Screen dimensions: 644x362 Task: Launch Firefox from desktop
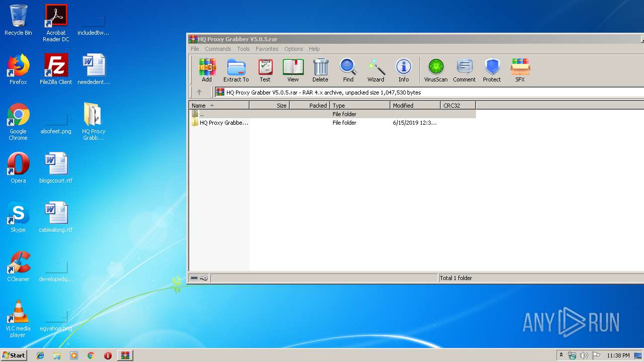tap(18, 69)
